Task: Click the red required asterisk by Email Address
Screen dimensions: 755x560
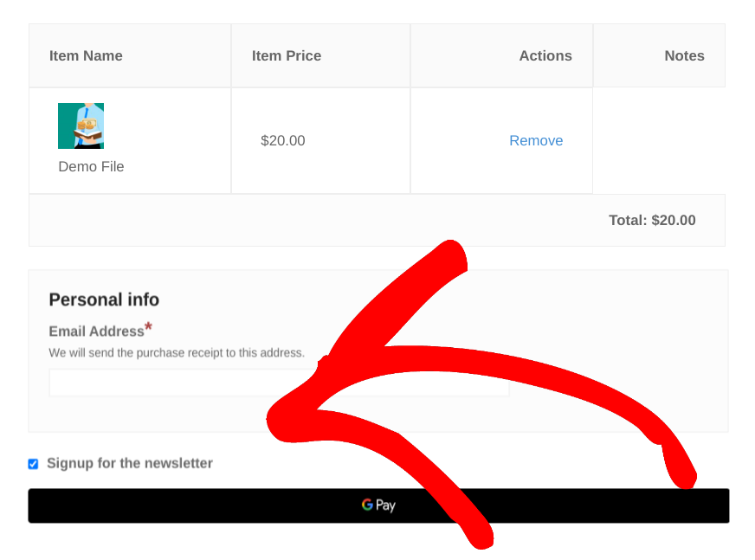Action: pos(148,327)
